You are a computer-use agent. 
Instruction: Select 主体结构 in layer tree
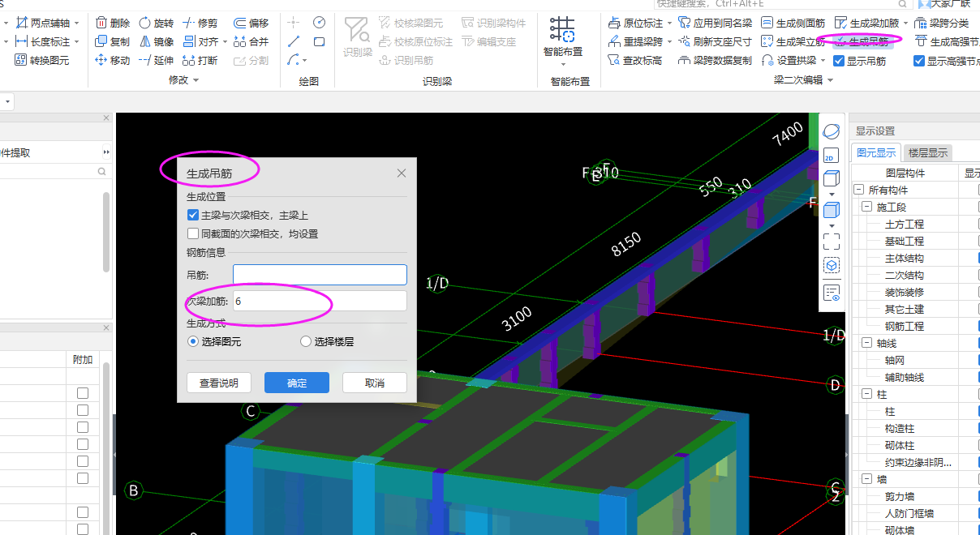(905, 258)
